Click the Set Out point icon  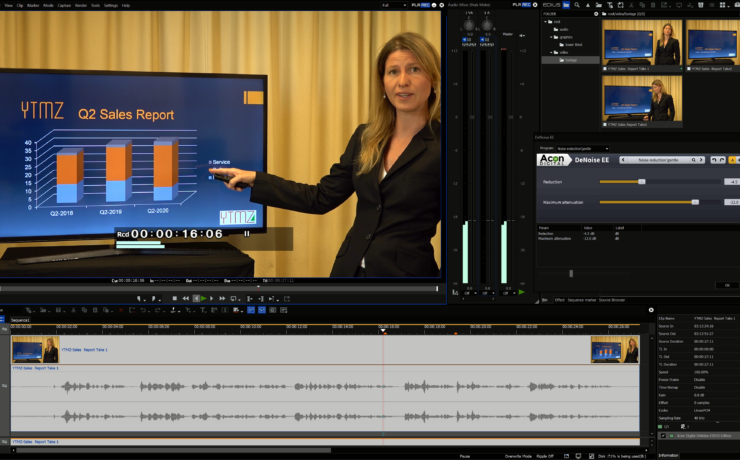[154, 298]
